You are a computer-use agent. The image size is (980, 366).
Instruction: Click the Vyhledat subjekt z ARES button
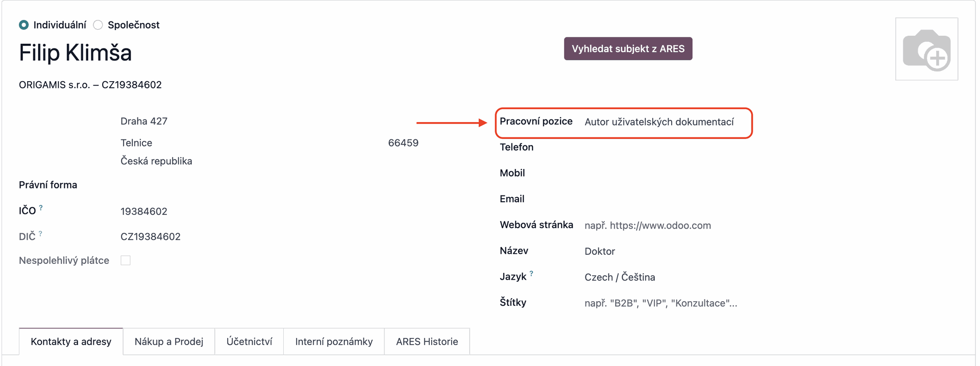pyautogui.click(x=628, y=48)
